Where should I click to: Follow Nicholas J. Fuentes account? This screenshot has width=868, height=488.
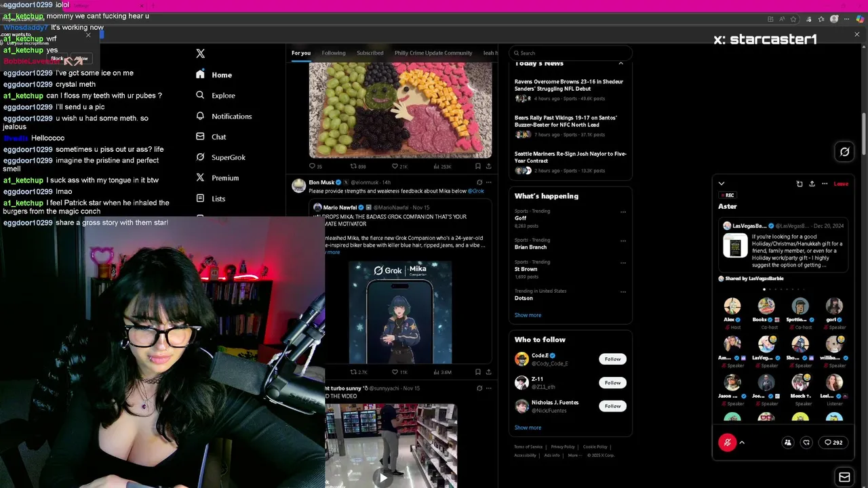coord(612,406)
